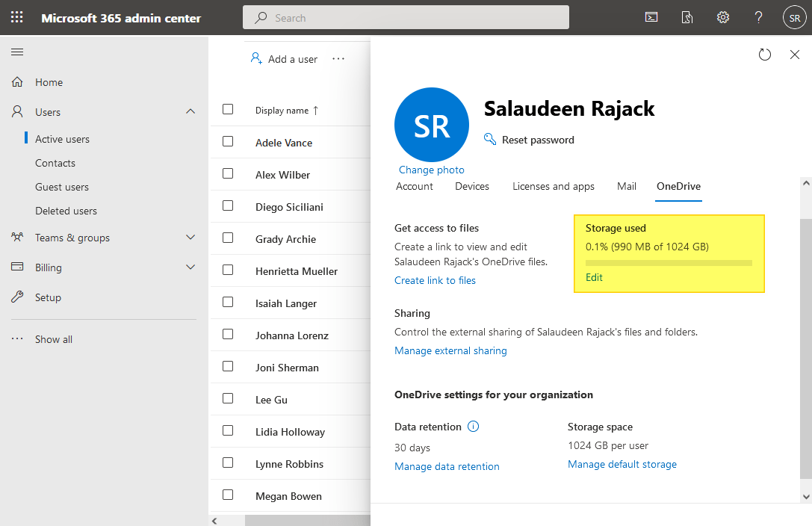Click the Show all ellipsis icon
This screenshot has height=526, width=812.
pyautogui.click(x=17, y=338)
